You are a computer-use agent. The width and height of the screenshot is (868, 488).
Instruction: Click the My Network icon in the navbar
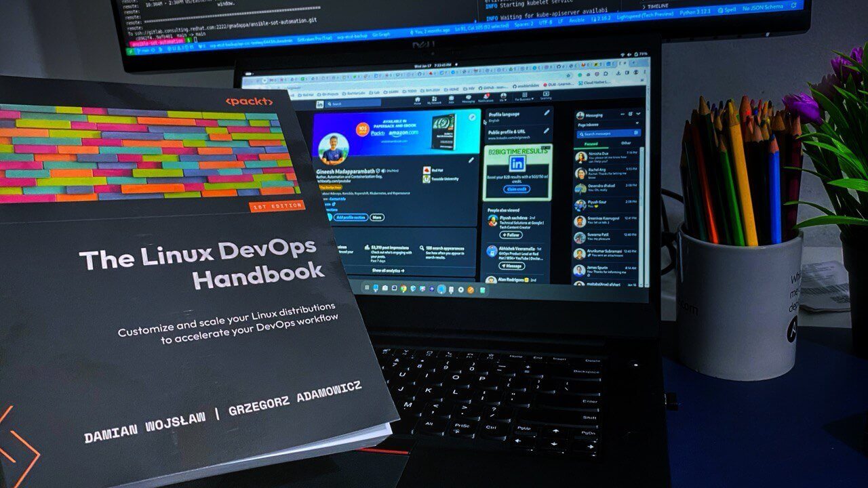click(x=433, y=100)
